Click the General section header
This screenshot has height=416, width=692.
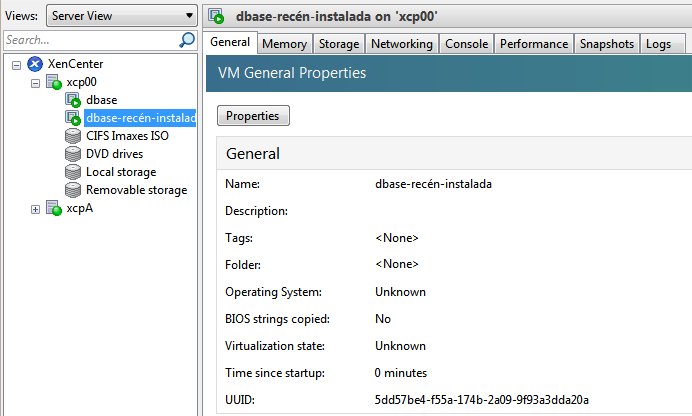tap(454, 154)
